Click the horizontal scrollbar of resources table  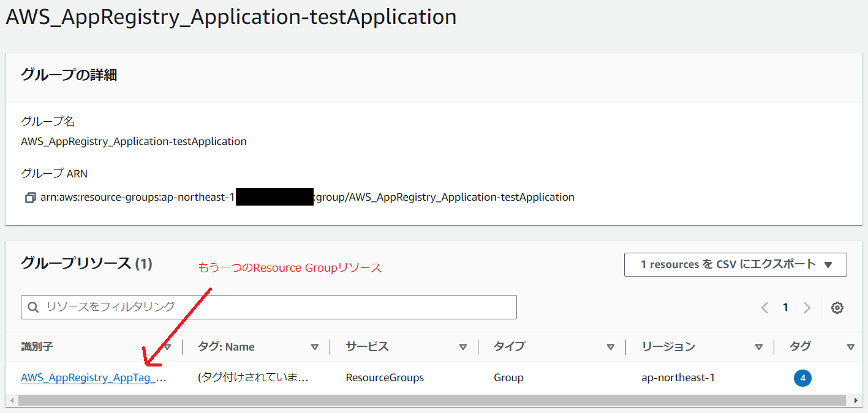click(431, 400)
